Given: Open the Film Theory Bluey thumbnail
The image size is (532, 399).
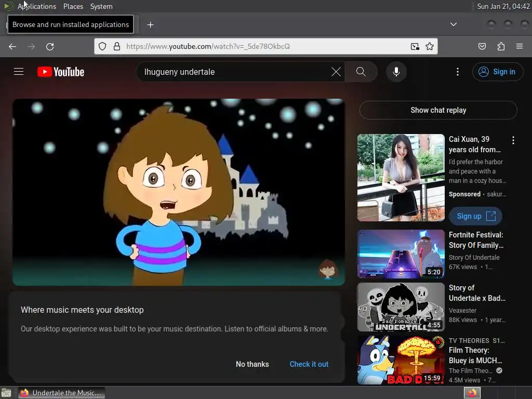Looking at the screenshot, I should (401, 360).
